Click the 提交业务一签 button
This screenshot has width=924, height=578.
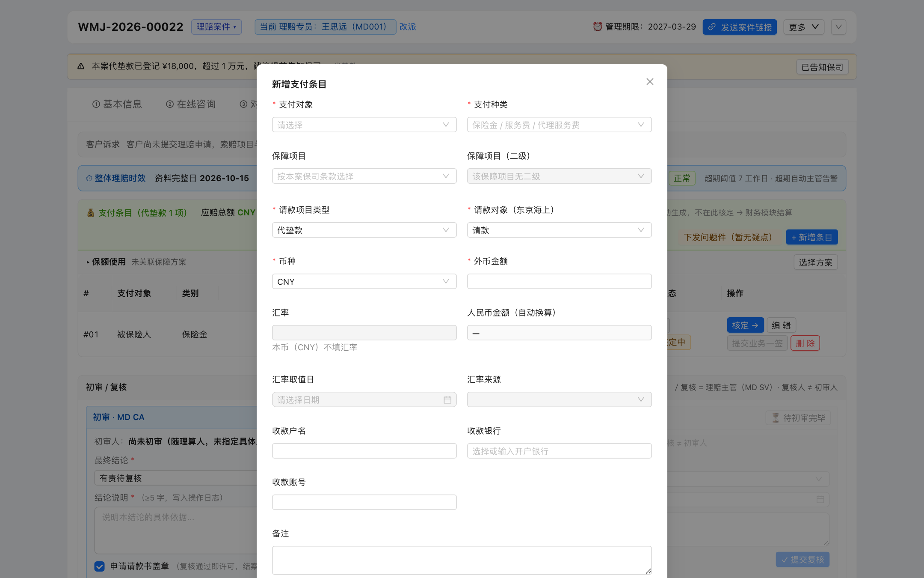pos(757,343)
